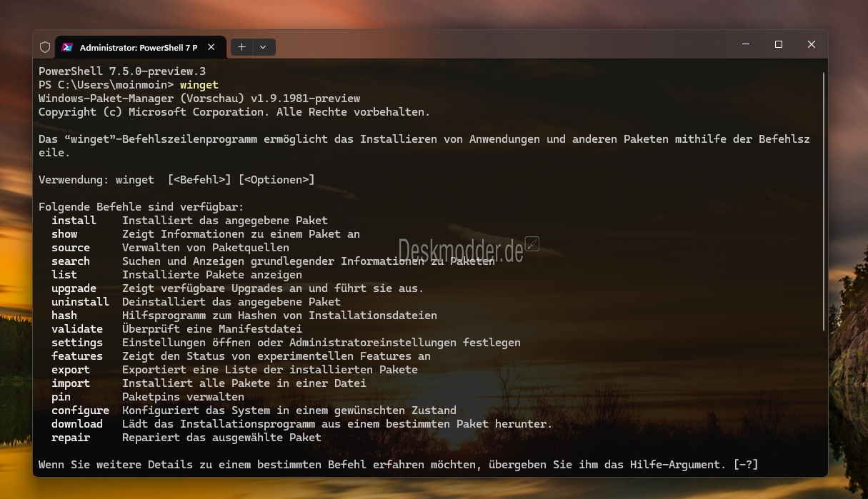Expand the new tab profile dropdown chevron

click(x=263, y=47)
